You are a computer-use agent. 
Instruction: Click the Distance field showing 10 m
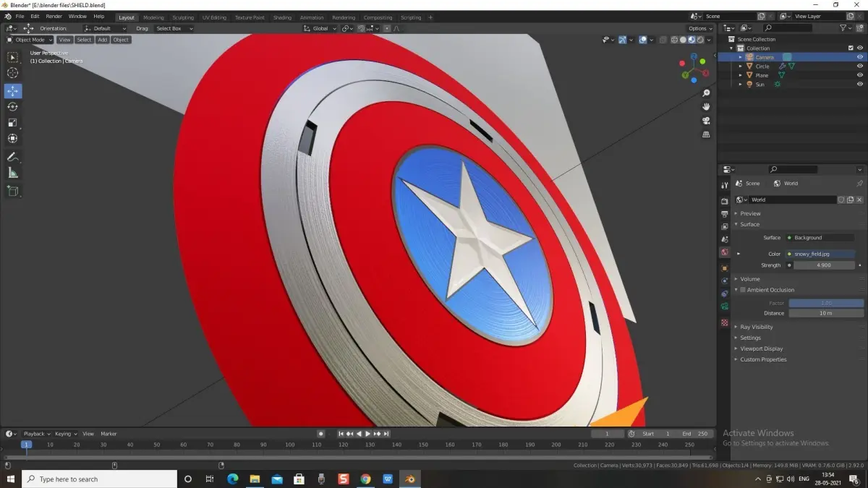tap(826, 313)
